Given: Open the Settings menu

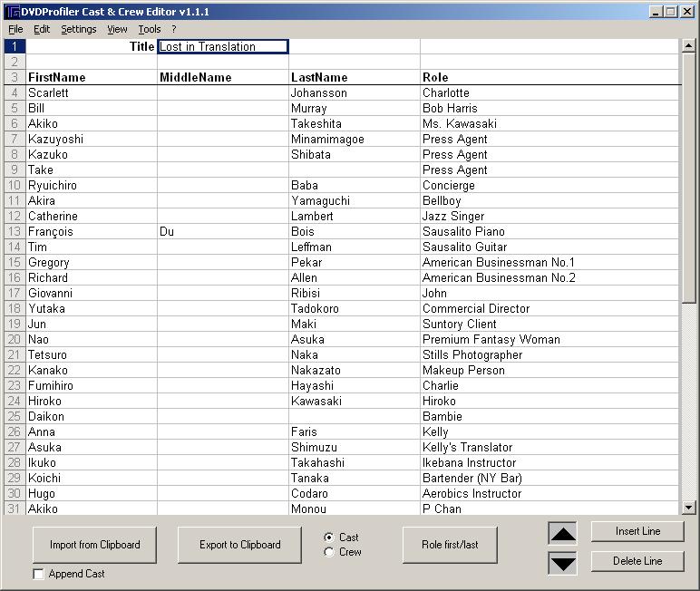Looking at the screenshot, I should click(x=79, y=30).
